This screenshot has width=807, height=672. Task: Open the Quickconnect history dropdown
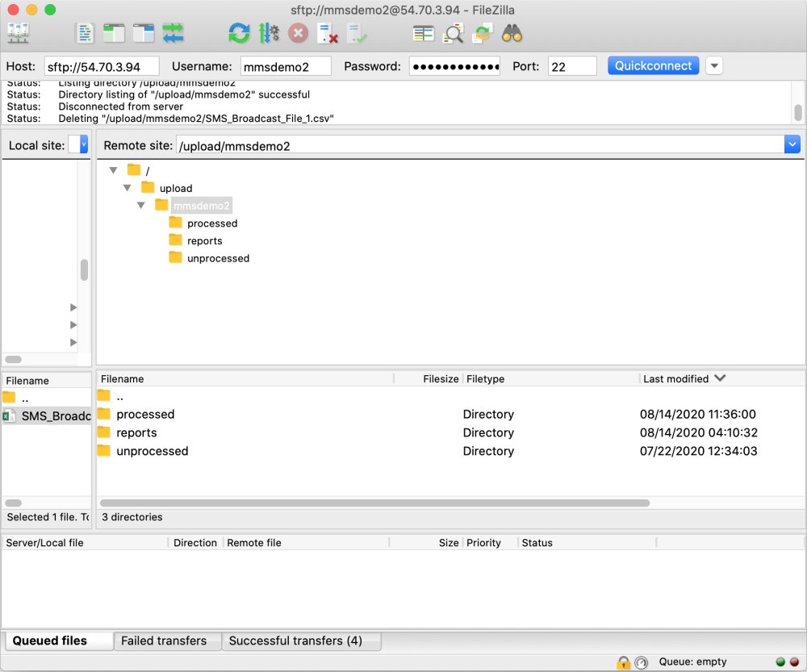[x=714, y=66]
